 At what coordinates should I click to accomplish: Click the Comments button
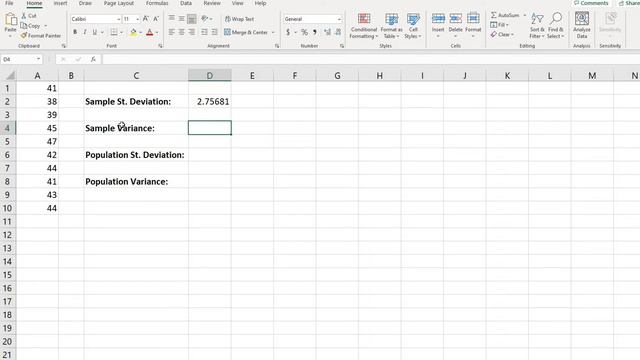591,3
